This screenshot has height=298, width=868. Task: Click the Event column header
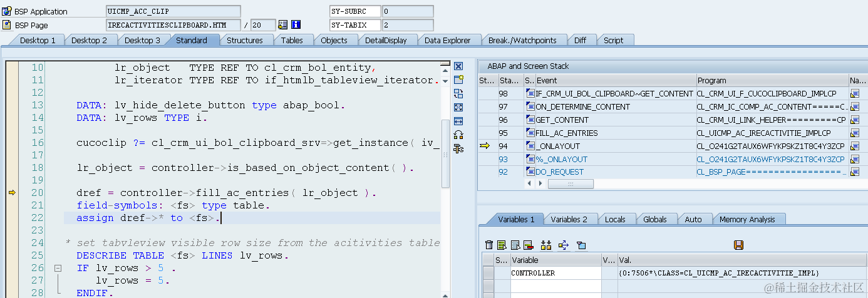coord(616,80)
